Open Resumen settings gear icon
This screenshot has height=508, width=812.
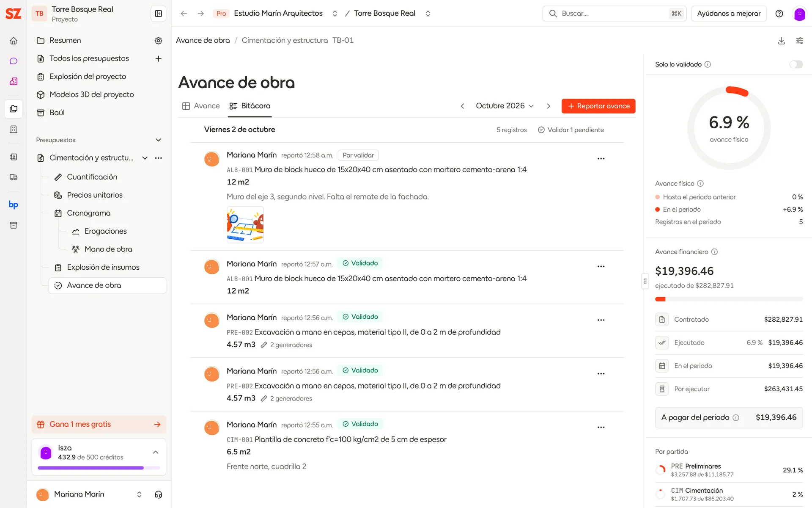[x=159, y=41]
